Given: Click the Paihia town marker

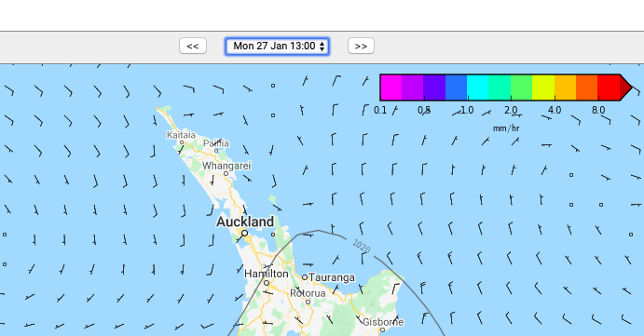Looking at the screenshot, I should click(216, 151).
